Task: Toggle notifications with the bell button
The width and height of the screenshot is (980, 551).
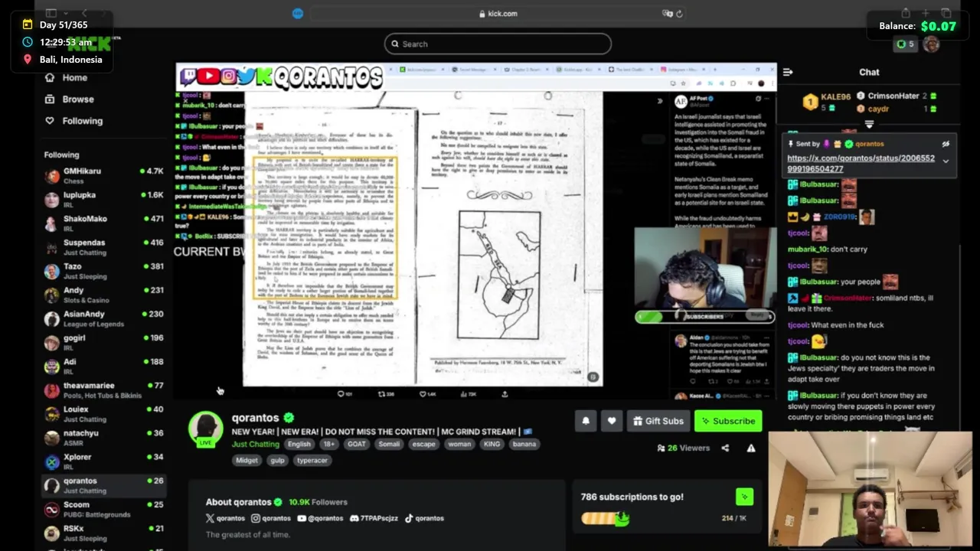Action: coord(586,421)
